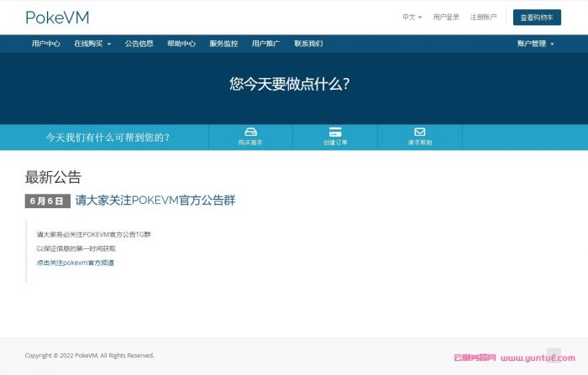
Task: Click the 点击关注pokevm官方频道 link
Action: (x=75, y=263)
